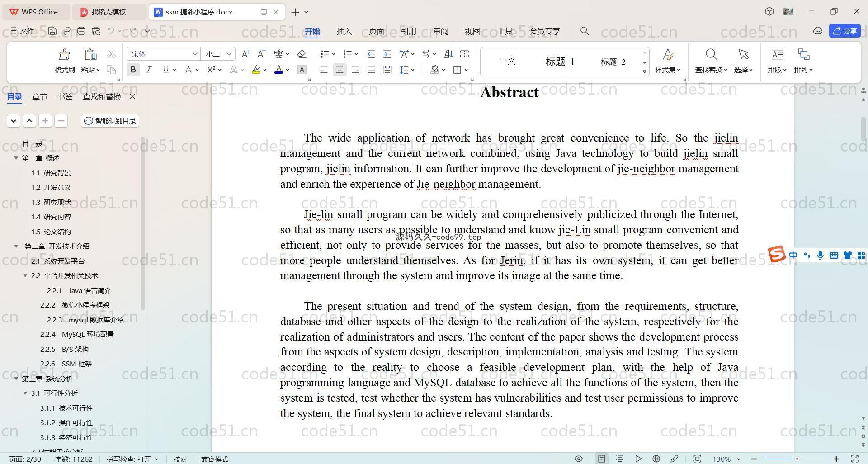
Task: Toggle Underline formatting
Action: tap(165, 70)
